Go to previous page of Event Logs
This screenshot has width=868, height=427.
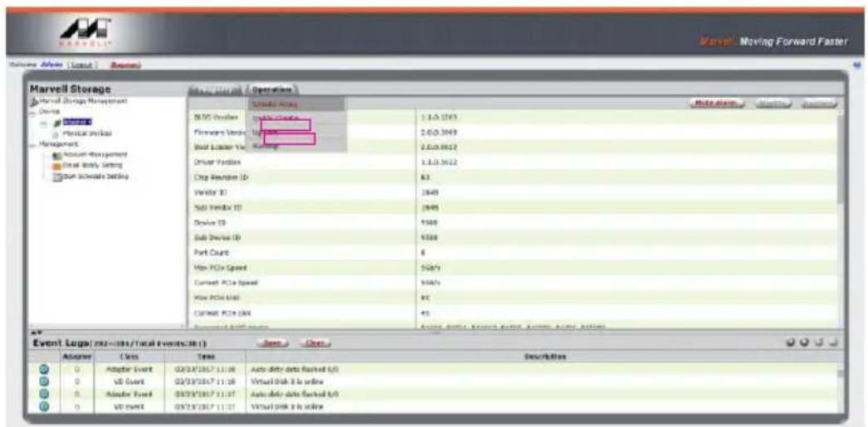pos(804,343)
